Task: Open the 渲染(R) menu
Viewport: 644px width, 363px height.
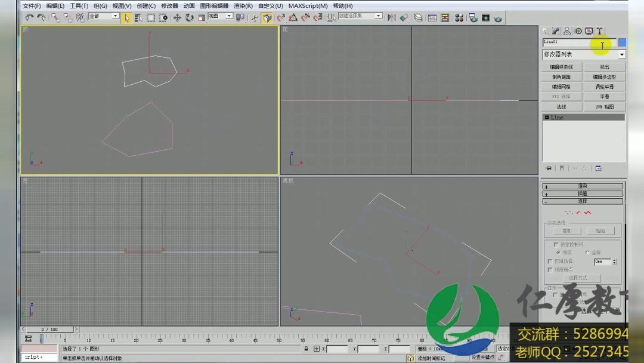Action: 241,5
